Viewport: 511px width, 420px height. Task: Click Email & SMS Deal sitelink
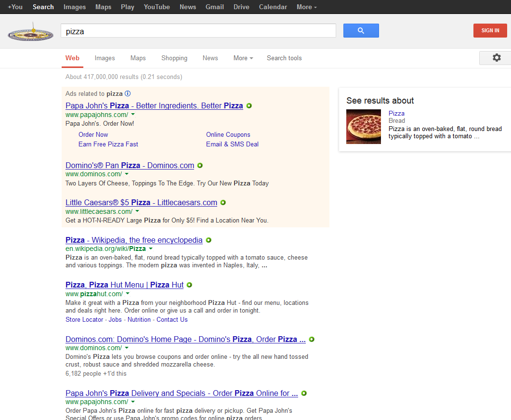tap(232, 144)
